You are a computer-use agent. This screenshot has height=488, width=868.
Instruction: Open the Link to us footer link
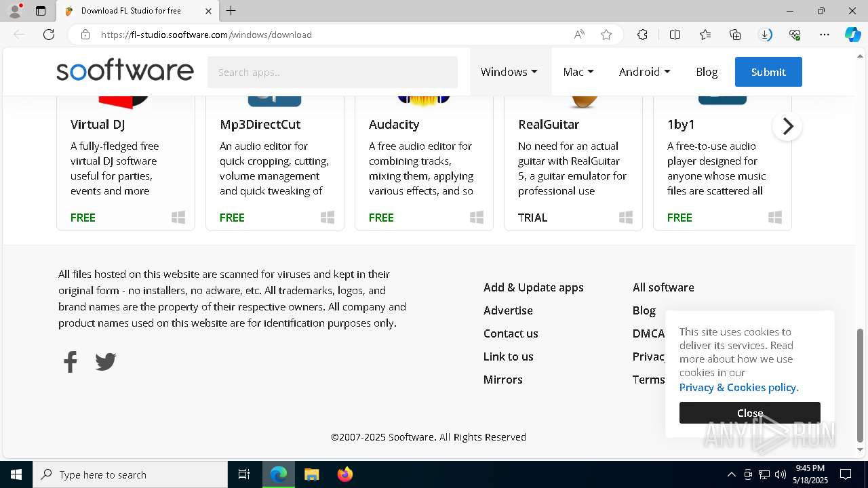coord(509,357)
